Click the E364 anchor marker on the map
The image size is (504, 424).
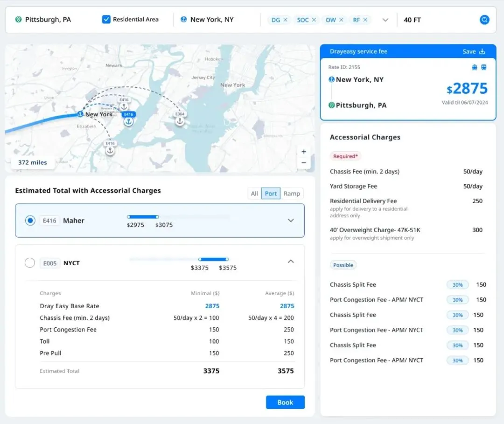pyautogui.click(x=180, y=121)
